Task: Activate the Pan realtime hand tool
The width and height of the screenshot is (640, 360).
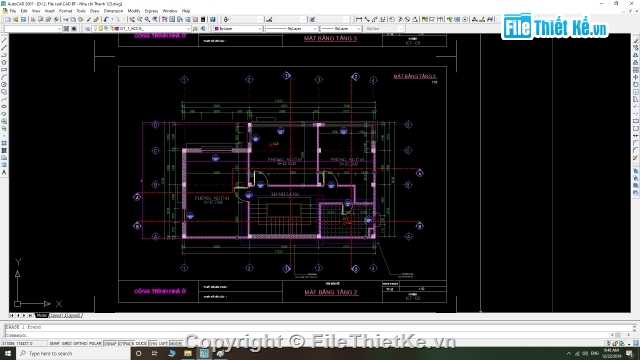Action: [x=132, y=19]
